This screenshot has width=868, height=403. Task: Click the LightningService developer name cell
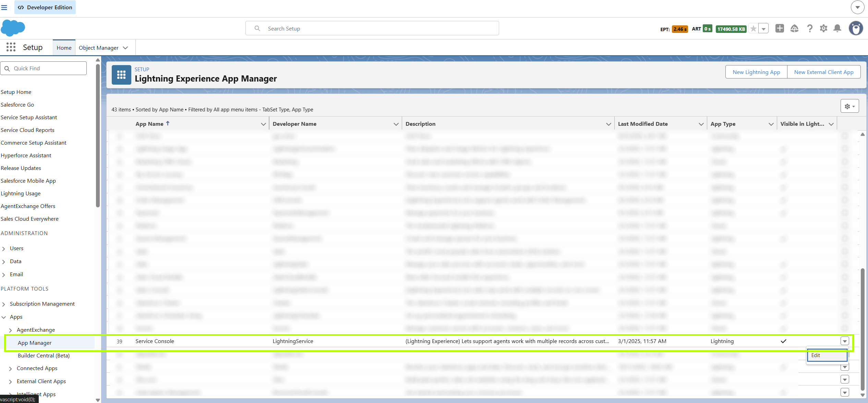point(293,341)
